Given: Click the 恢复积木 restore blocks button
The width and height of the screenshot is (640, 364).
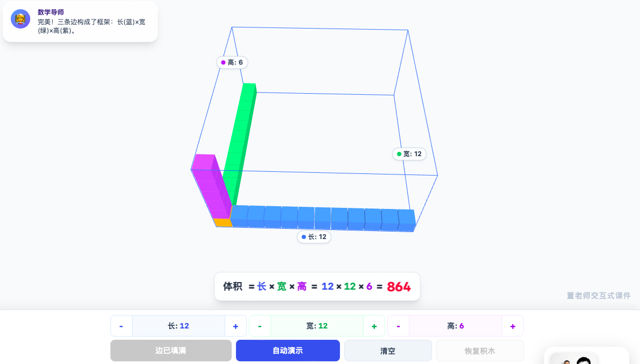Looking at the screenshot, I should [479, 351].
